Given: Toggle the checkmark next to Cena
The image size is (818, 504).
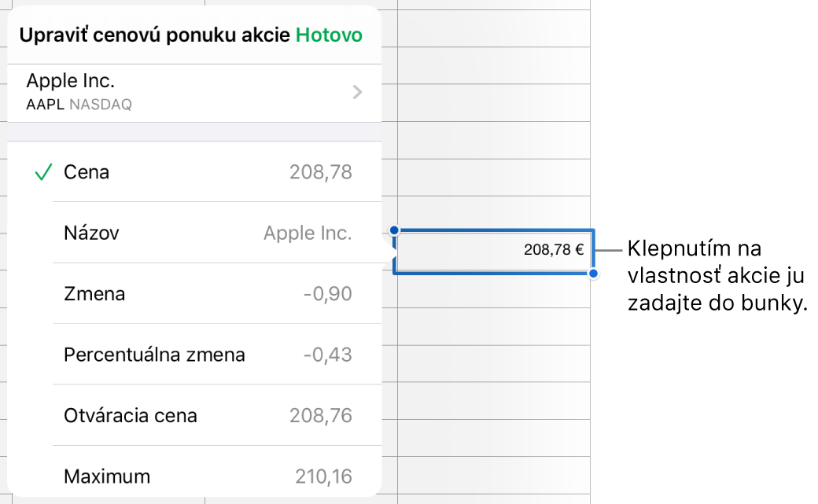Looking at the screenshot, I should click(x=43, y=172).
